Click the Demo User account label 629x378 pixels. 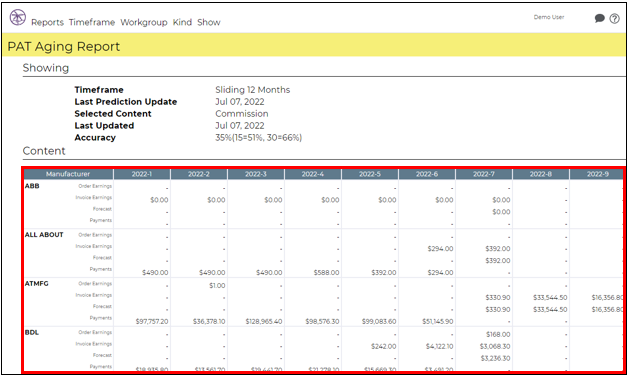(549, 17)
